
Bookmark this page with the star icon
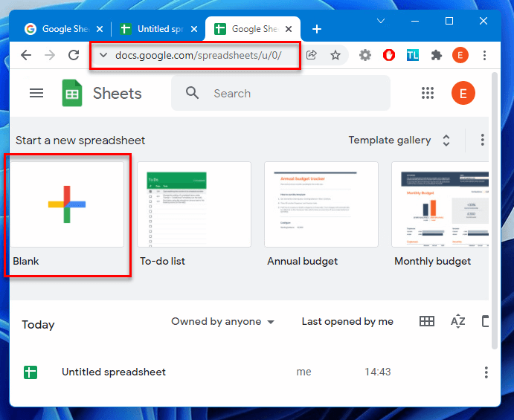pos(335,55)
